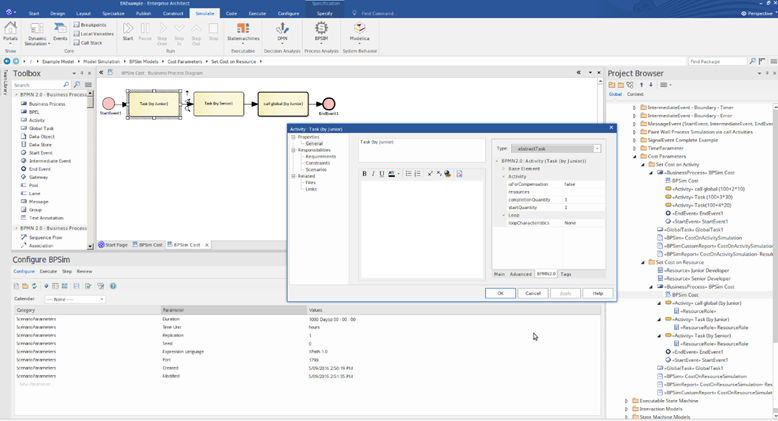Click the Cancel button in dialog
Screen dimensions: 778x421
click(x=533, y=293)
